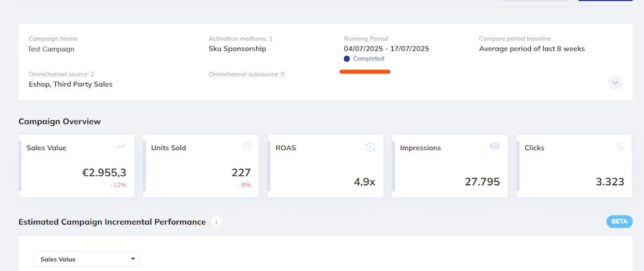Click Estimated Campaign Incremental Performance heading
Image resolution: width=644 pixels, height=271 pixels.
coord(112,222)
